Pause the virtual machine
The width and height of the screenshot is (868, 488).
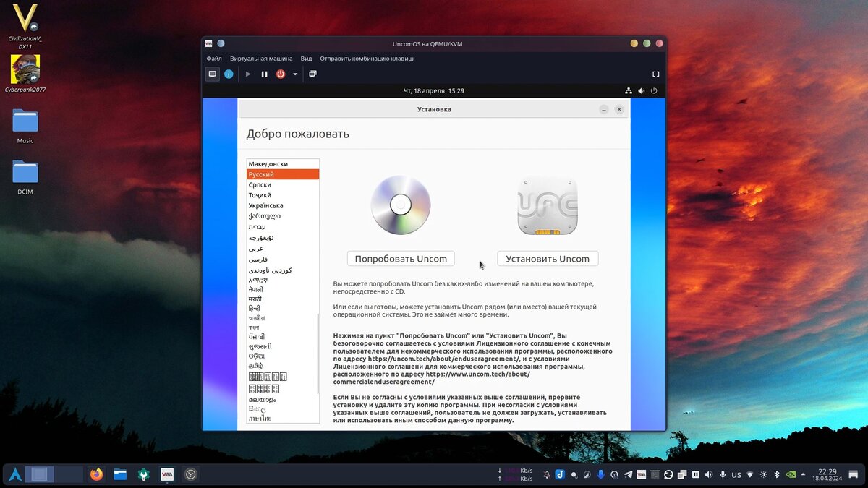pyautogui.click(x=264, y=74)
